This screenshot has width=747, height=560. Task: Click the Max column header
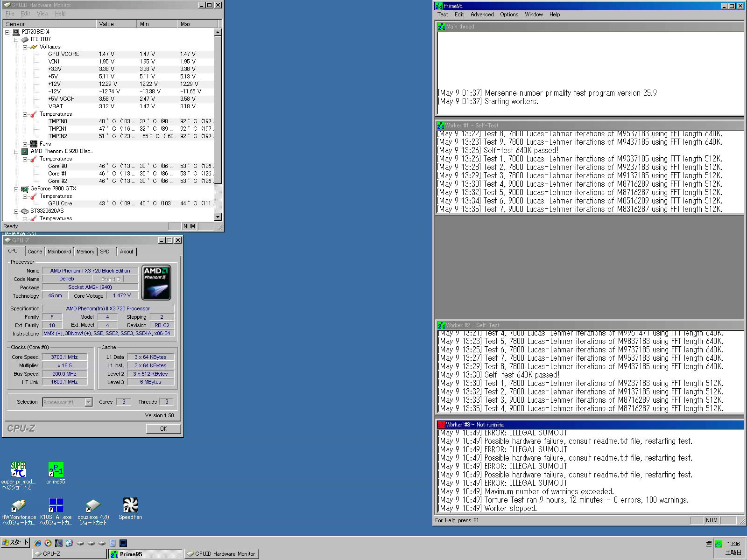(198, 24)
